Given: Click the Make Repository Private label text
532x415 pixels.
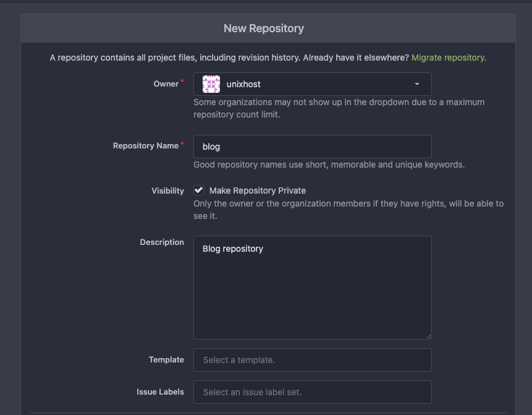Looking at the screenshot, I should point(257,190).
